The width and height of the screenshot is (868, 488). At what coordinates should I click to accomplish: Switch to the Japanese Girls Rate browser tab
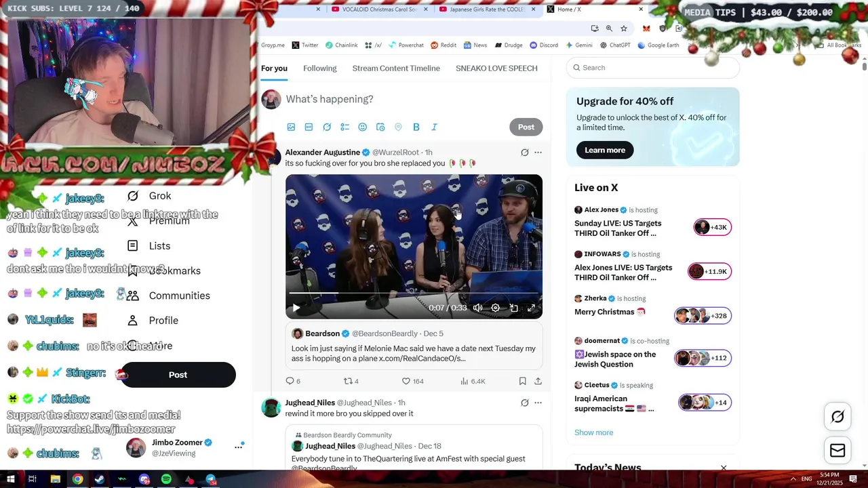[x=488, y=9]
